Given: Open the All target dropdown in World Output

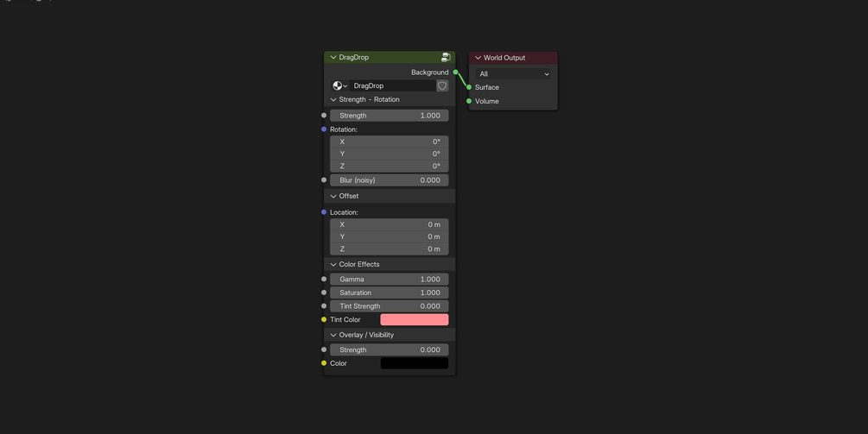Looking at the screenshot, I should click(513, 73).
